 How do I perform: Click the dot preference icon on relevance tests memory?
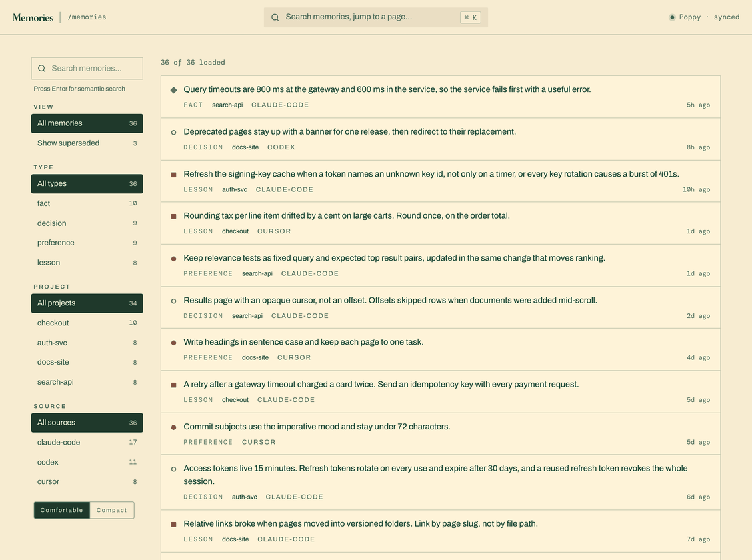coord(173,259)
